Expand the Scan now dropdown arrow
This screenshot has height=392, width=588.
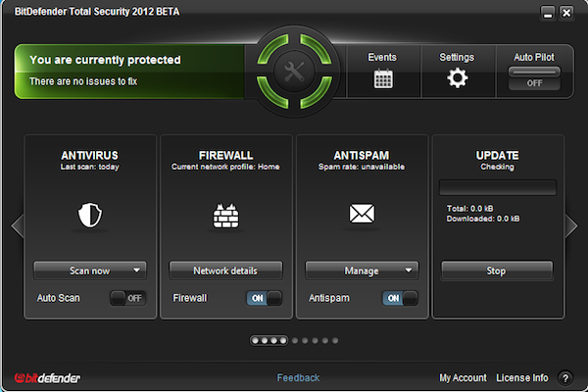pos(137,270)
